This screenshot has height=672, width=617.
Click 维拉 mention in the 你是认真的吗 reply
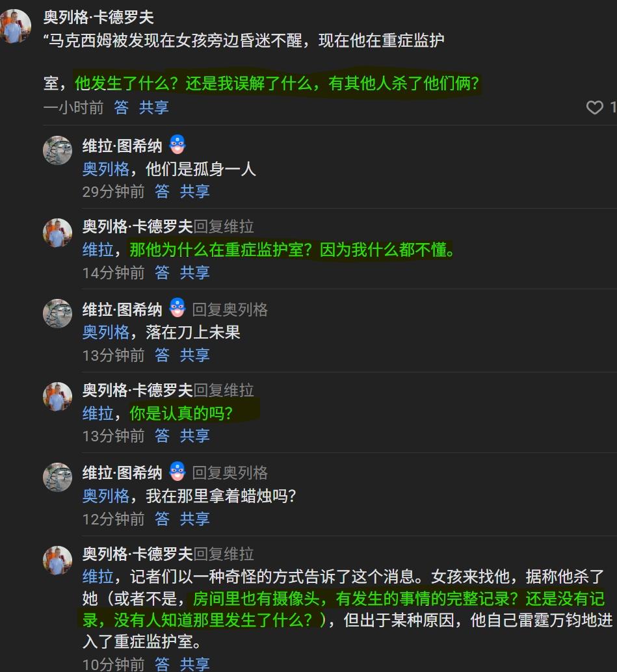pyautogui.click(x=98, y=413)
